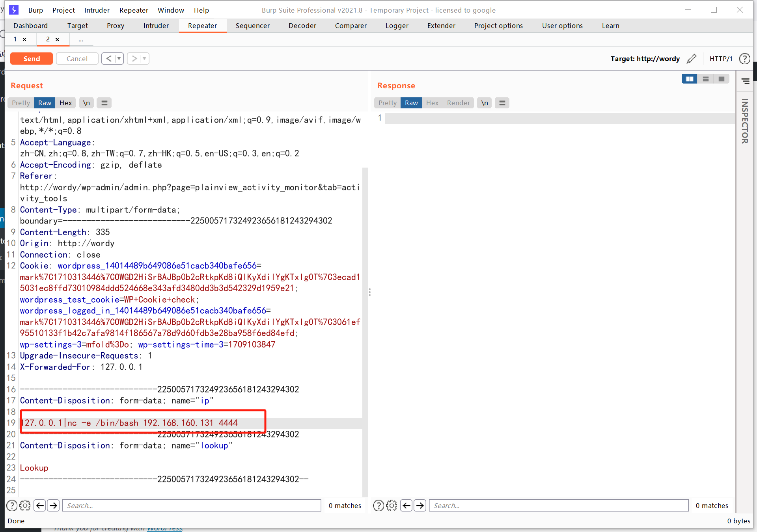Click the request search input field
The height and width of the screenshot is (532, 757).
[192, 505]
